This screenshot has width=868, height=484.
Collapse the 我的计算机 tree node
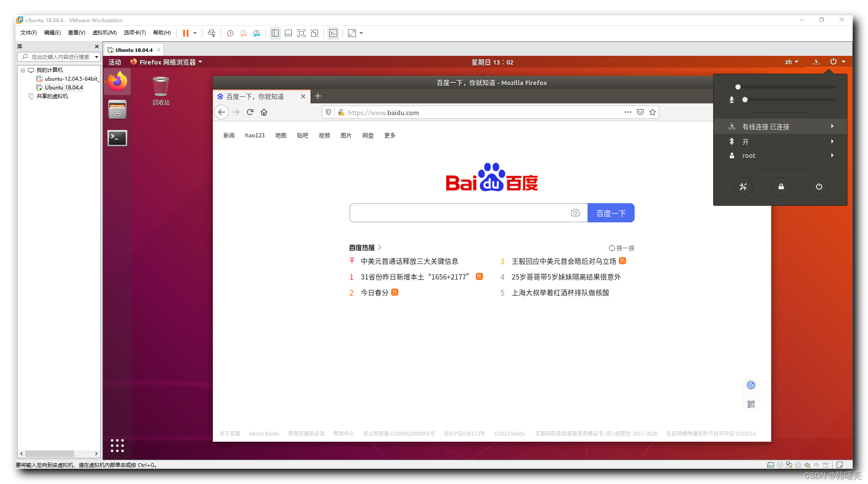click(23, 70)
